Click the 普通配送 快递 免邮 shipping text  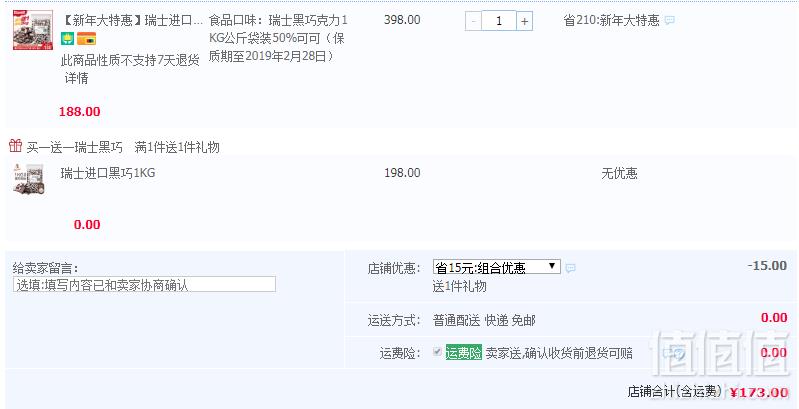click(484, 321)
